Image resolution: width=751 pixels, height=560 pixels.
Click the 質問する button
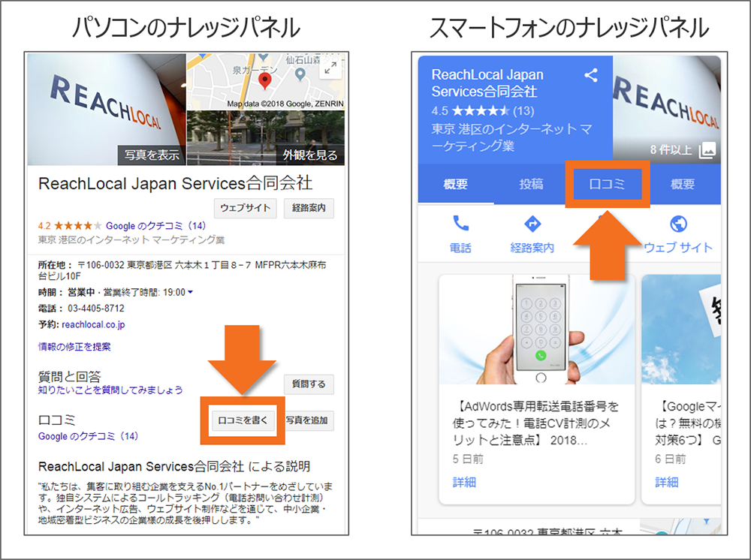click(309, 384)
